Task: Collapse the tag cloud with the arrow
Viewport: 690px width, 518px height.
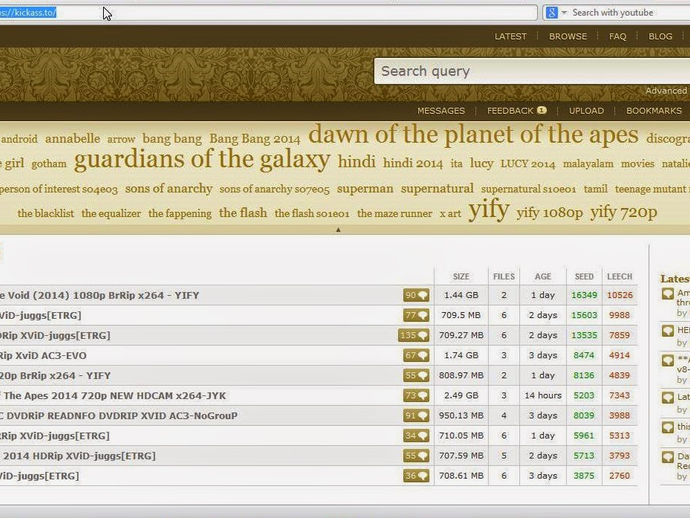Action: click(x=338, y=229)
